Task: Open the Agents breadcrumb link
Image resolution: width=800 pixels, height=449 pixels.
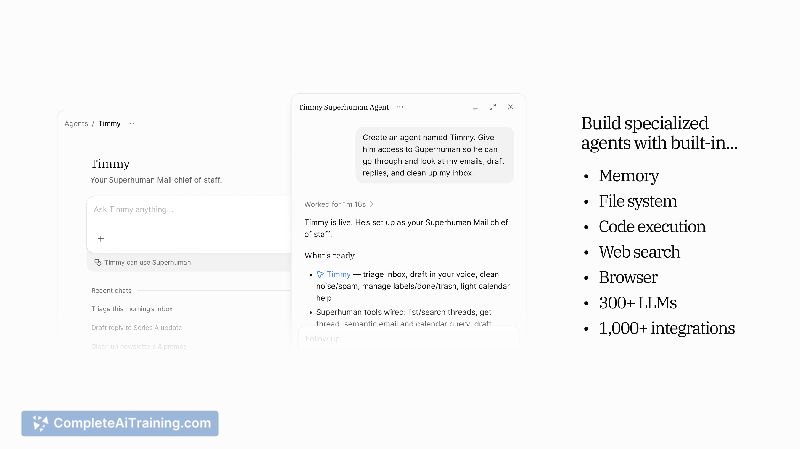Action: click(76, 124)
